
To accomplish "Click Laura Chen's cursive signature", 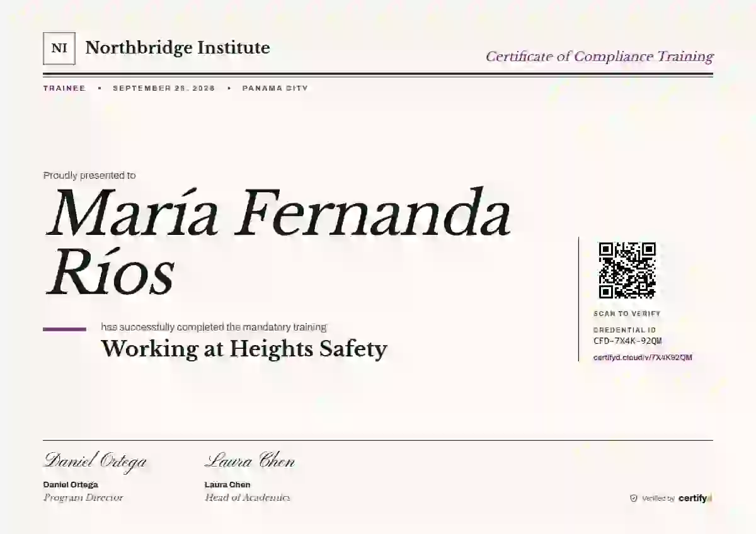I will pyautogui.click(x=249, y=461).
